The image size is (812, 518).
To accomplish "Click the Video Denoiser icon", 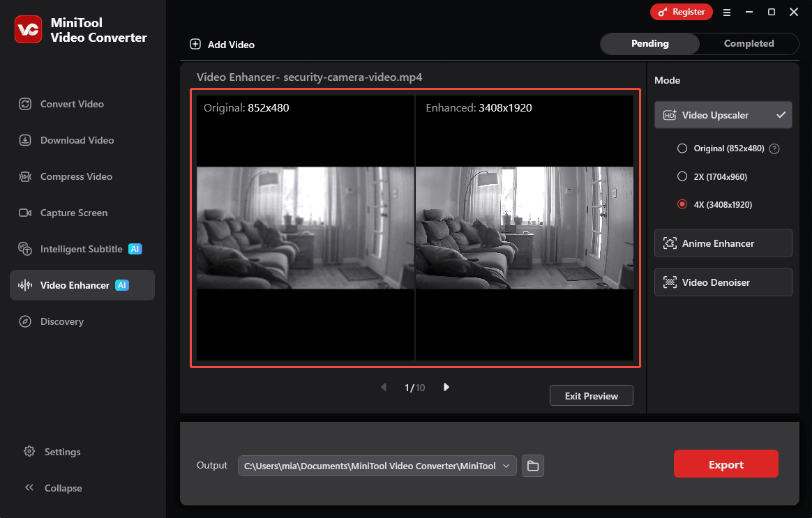I will [x=670, y=282].
